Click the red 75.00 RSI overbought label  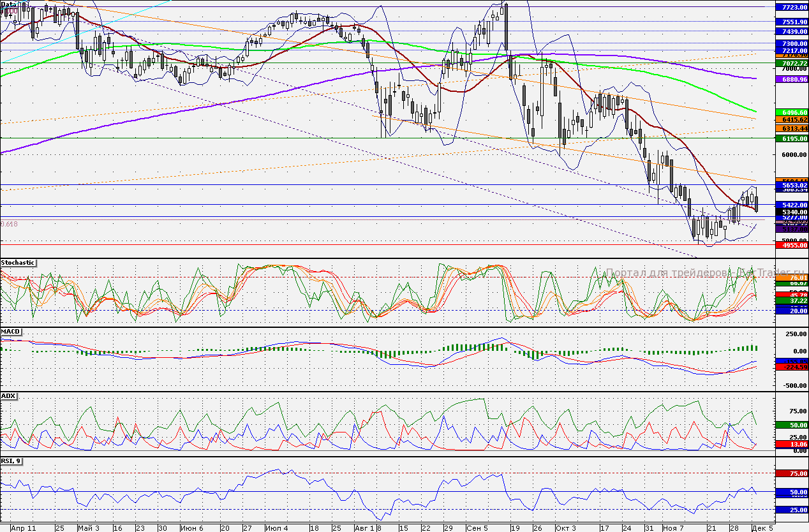point(790,474)
